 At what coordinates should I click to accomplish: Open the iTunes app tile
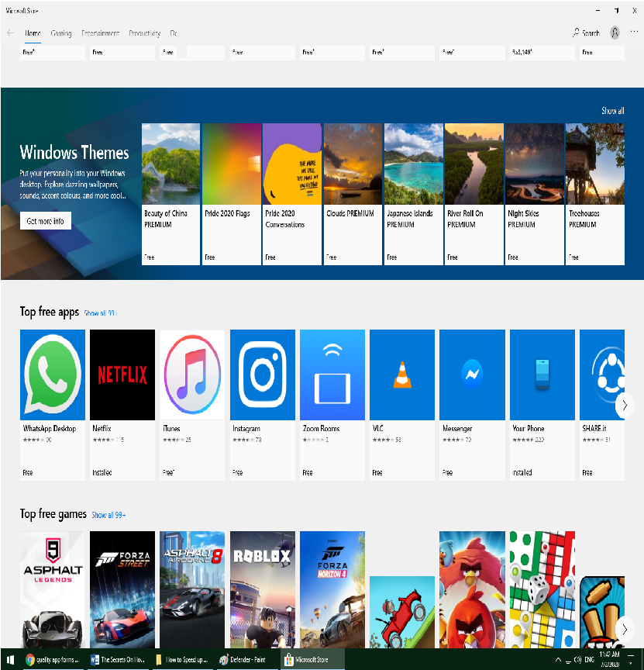tap(192, 405)
